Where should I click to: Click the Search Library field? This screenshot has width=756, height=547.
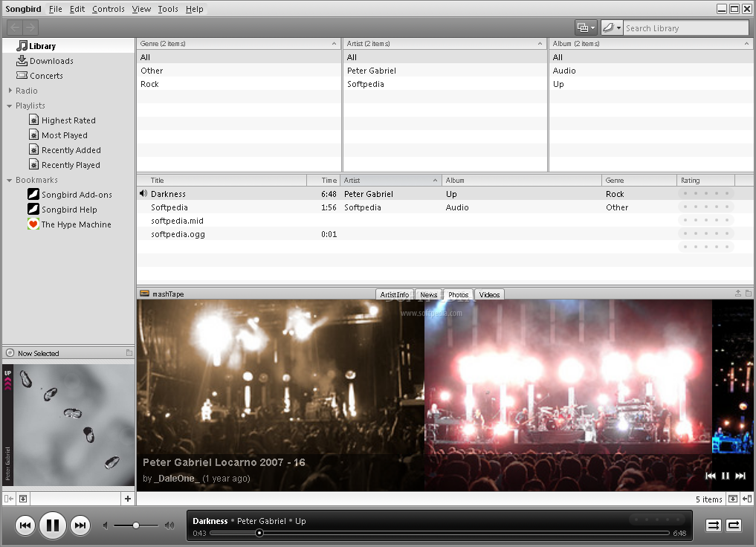click(685, 28)
